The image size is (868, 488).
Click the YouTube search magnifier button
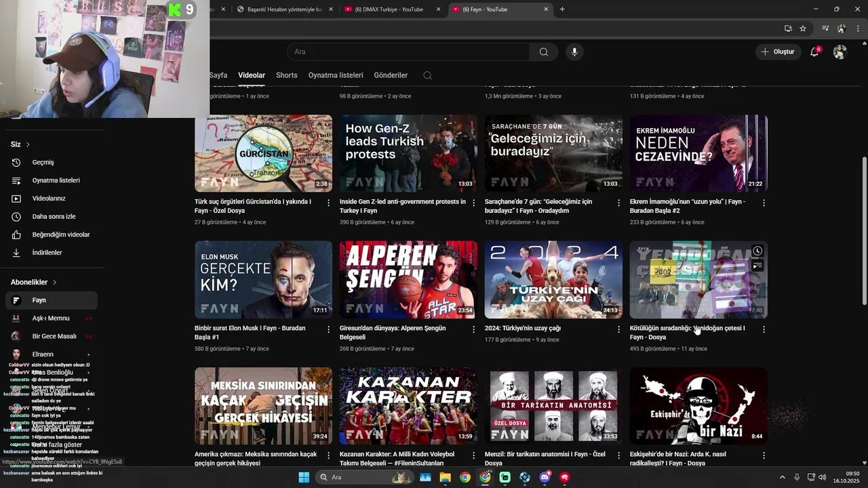tap(543, 52)
